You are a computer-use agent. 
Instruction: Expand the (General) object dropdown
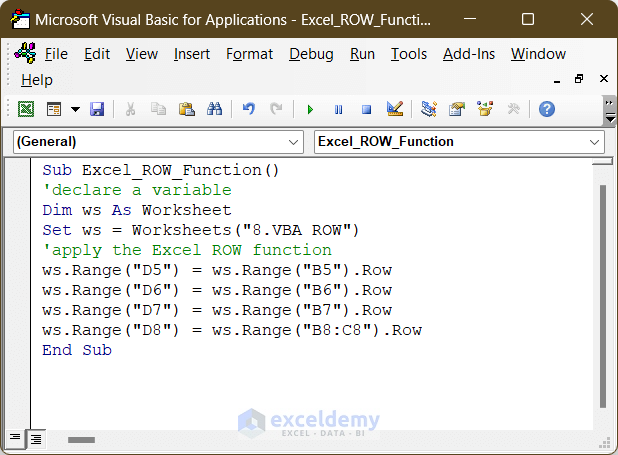293,142
